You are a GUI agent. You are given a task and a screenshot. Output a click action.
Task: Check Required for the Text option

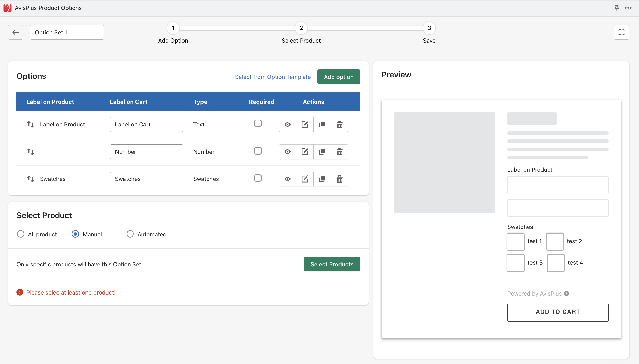pyautogui.click(x=258, y=124)
